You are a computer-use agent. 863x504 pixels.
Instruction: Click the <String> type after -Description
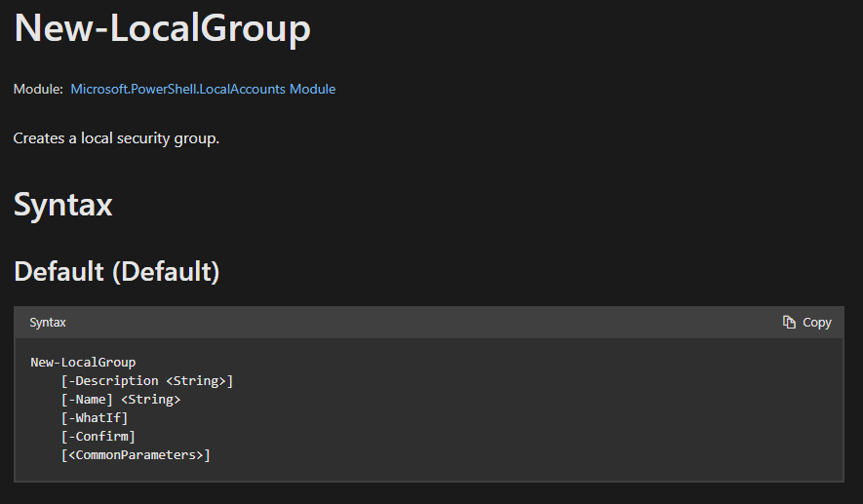click(197, 381)
